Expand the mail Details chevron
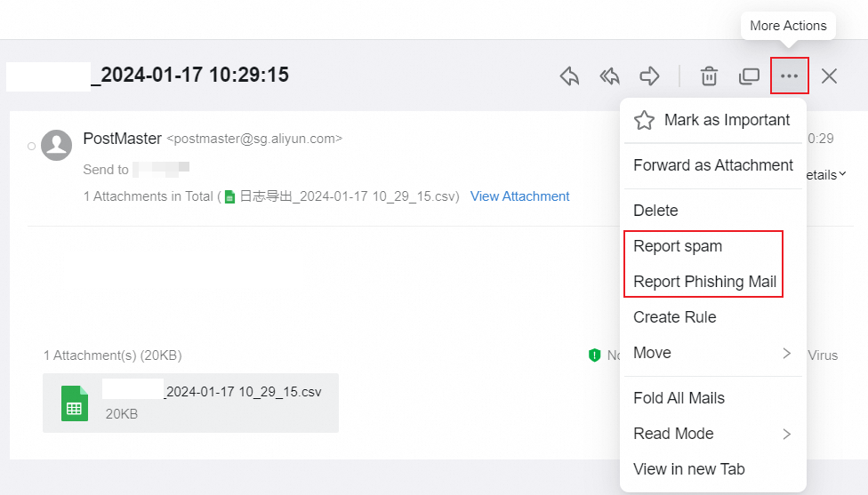868x495 pixels. [x=842, y=173]
